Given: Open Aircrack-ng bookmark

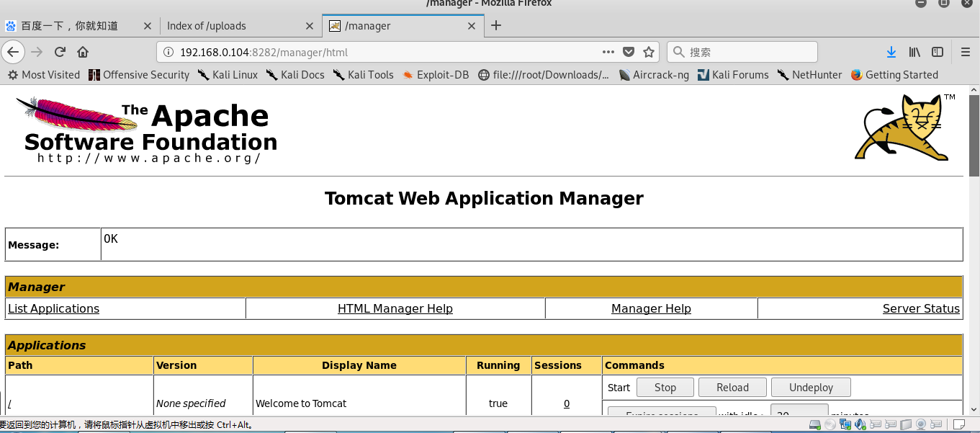Looking at the screenshot, I should point(654,75).
